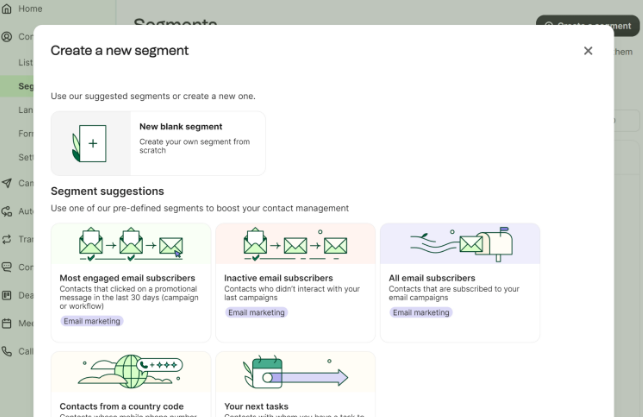Viewport: 643px width, 417px height.
Task: Pick the Inactive email subscribers suggestion
Action: (x=295, y=282)
